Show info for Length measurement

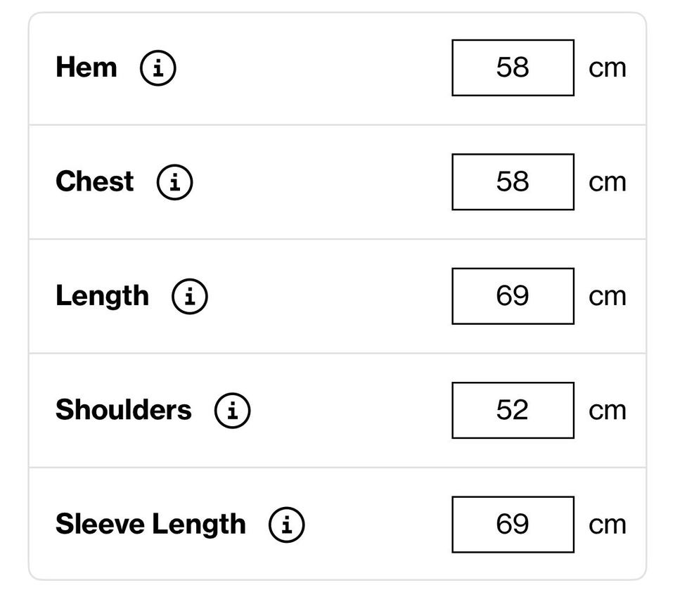[190, 296]
